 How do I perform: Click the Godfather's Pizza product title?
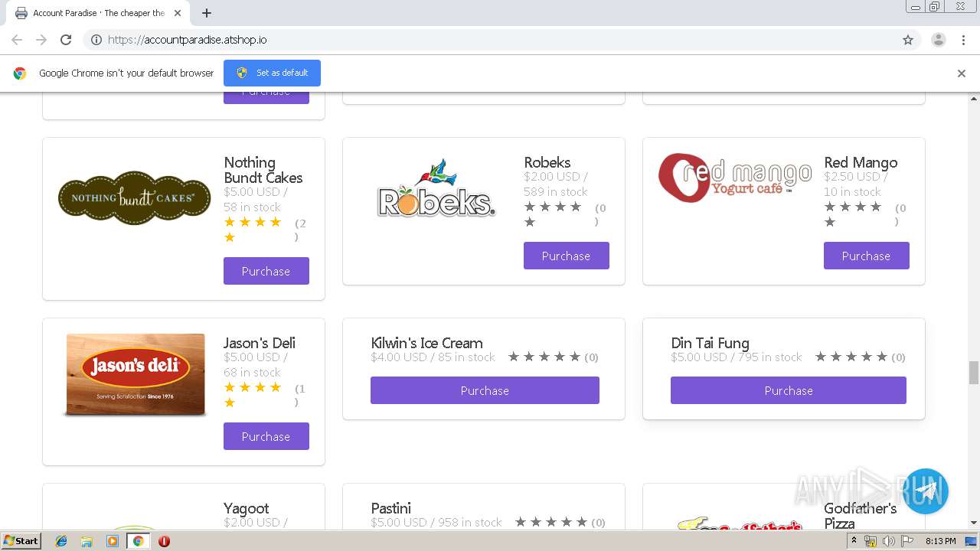point(861,516)
